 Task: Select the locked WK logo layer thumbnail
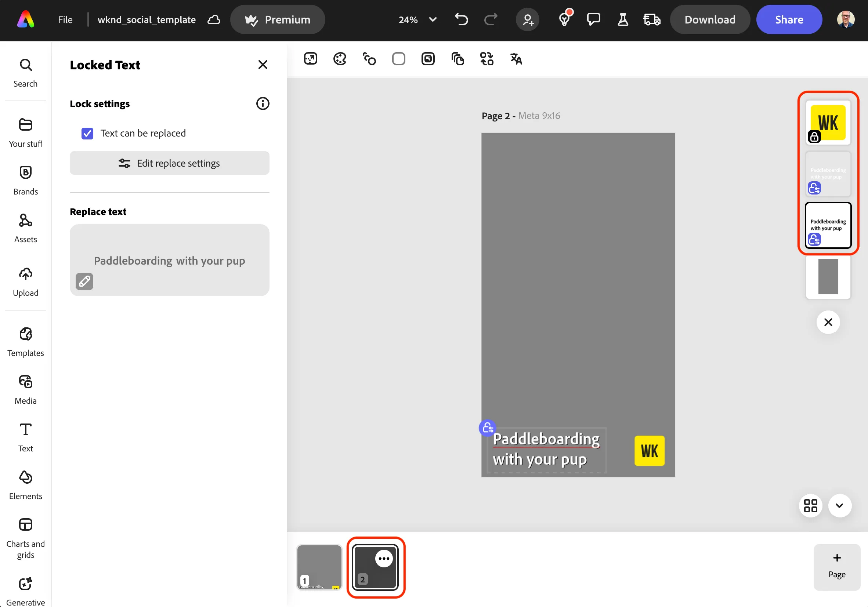[x=828, y=122]
